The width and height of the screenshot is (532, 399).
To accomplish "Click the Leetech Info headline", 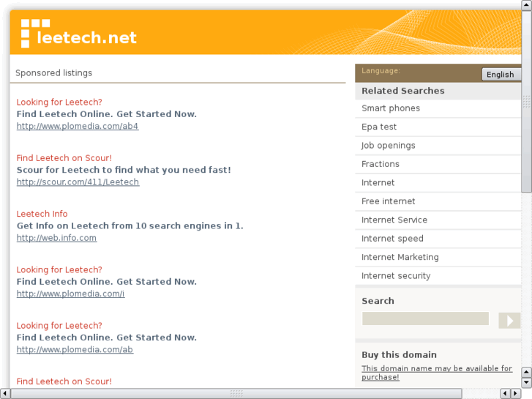I will (x=42, y=214).
